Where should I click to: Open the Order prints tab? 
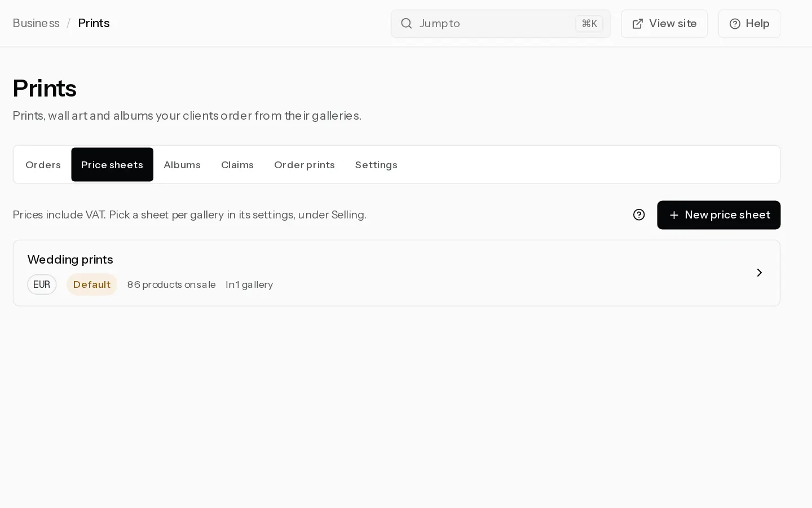pos(304,165)
